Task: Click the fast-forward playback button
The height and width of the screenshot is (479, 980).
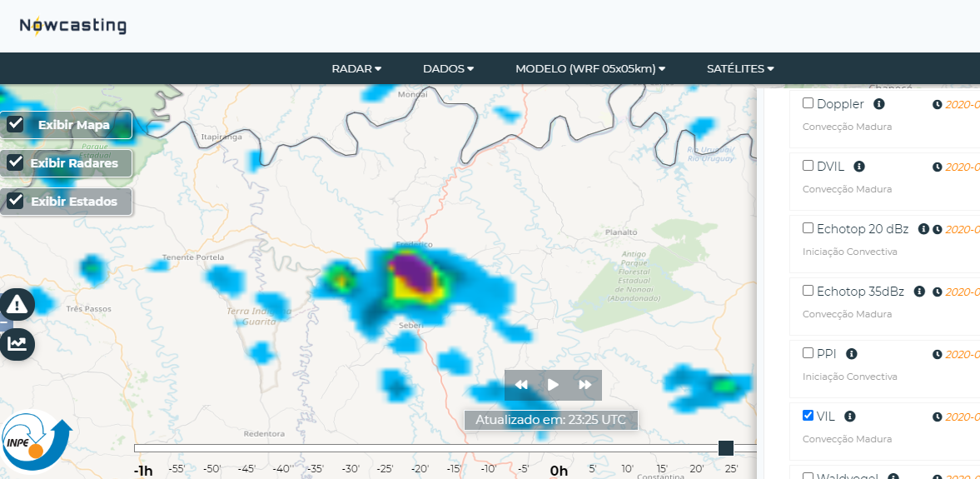Action: point(585,385)
